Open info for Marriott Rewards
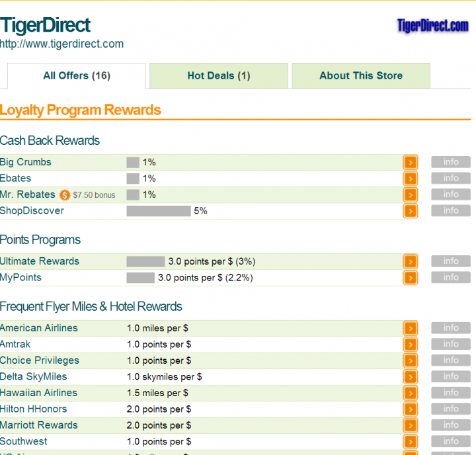 pos(451,425)
